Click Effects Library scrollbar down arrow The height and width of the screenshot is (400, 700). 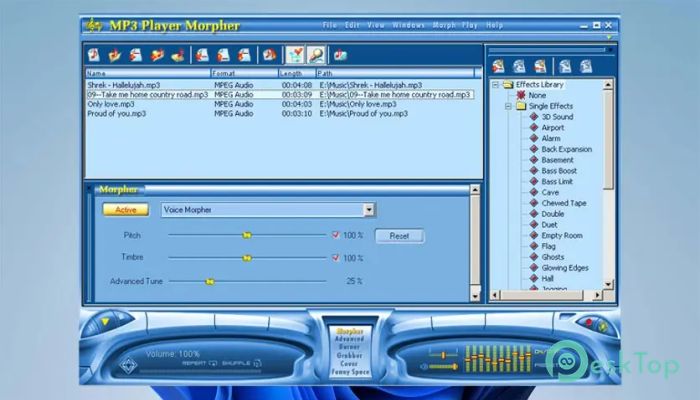(608, 284)
